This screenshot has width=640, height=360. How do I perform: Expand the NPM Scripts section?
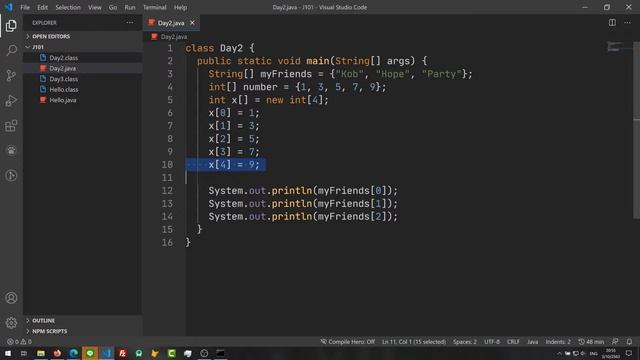[x=83, y=331]
